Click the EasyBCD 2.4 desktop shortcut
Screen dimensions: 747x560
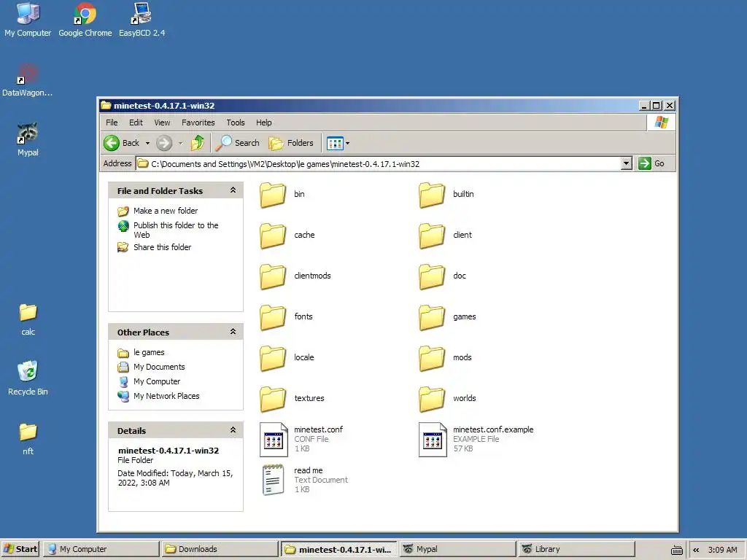(142, 20)
